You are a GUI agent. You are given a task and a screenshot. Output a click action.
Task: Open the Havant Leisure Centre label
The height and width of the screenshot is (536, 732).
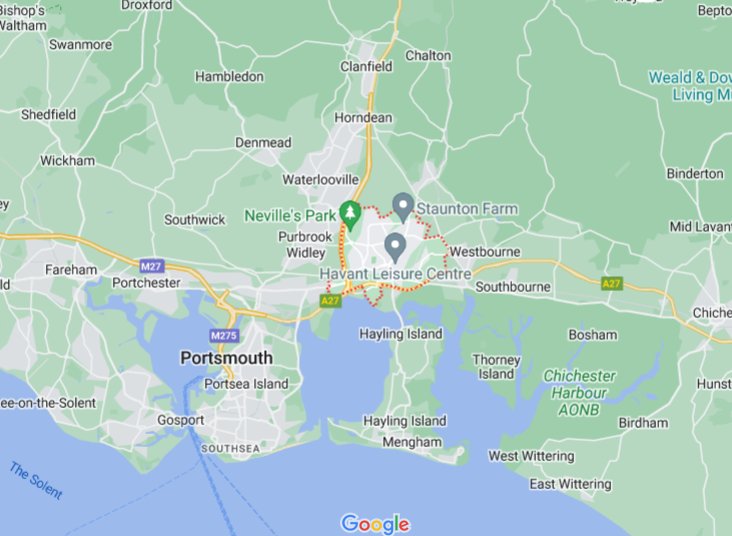point(395,274)
